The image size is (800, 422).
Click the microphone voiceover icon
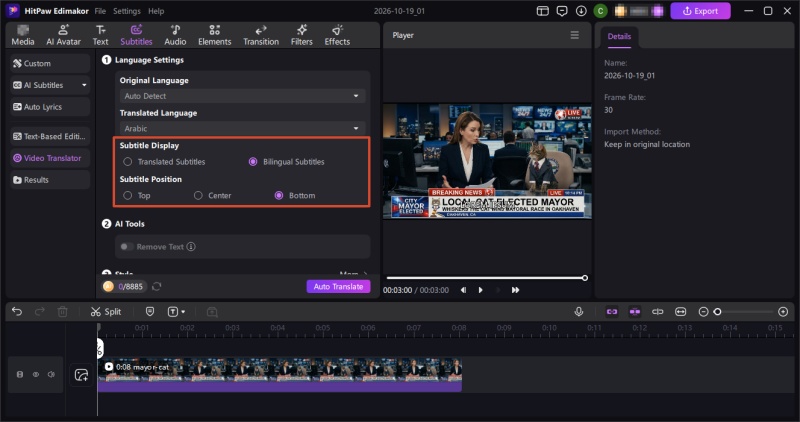579,311
